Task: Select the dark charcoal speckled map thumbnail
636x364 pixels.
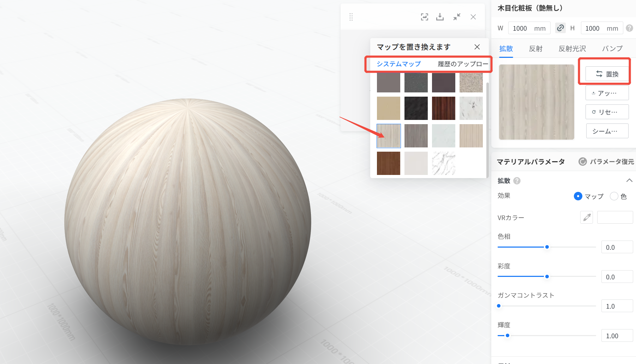Action: 416,83
